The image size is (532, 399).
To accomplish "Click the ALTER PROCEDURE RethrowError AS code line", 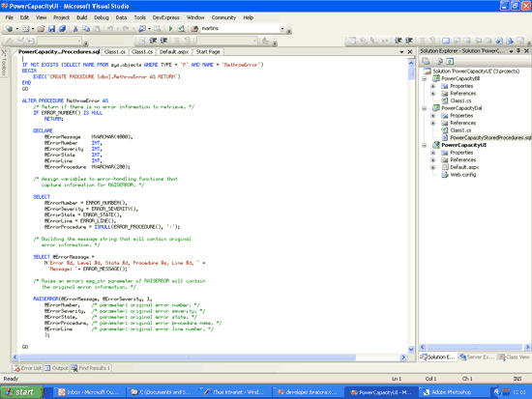I will [65, 100].
